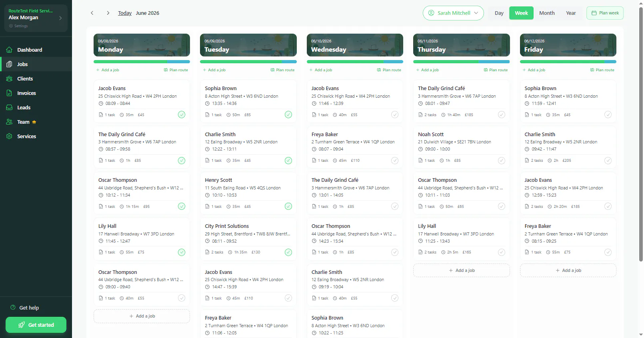Mark Wednesday Freya Baker job complete
Image resolution: width=644 pixels, height=338 pixels.
395,161
